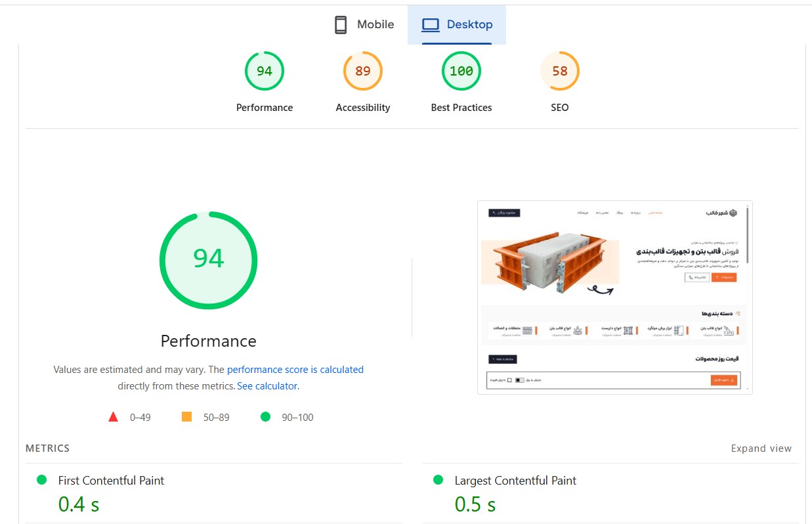Click green dot beside First Contentful Paint
812x524 pixels.
coord(42,480)
